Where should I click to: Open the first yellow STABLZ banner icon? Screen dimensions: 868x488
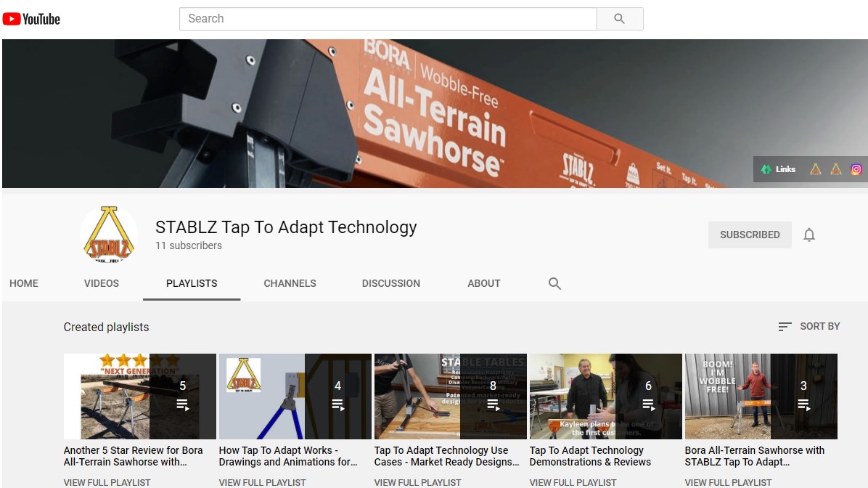816,169
